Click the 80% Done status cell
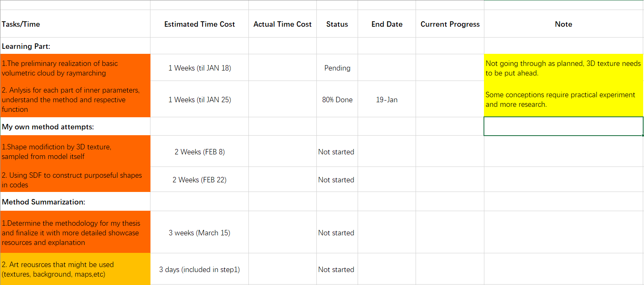This screenshot has height=285, width=644. click(x=337, y=99)
